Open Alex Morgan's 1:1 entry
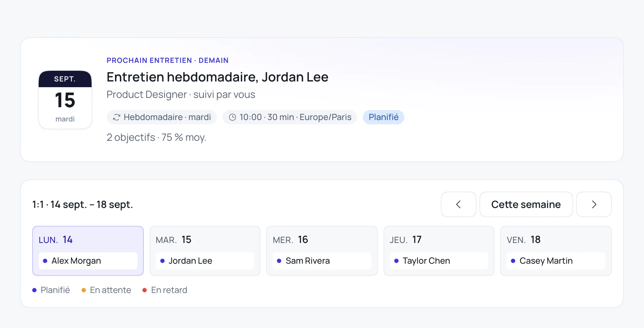The width and height of the screenshot is (644, 328). click(88, 261)
